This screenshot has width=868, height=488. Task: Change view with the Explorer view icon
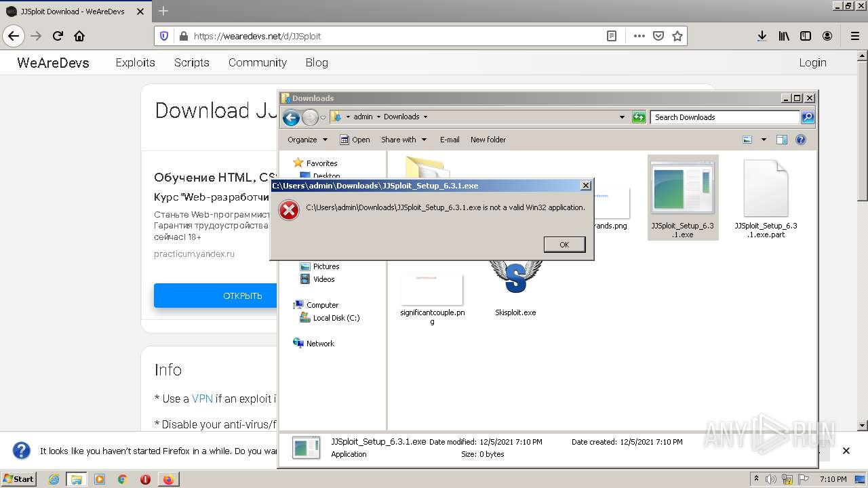(747, 140)
